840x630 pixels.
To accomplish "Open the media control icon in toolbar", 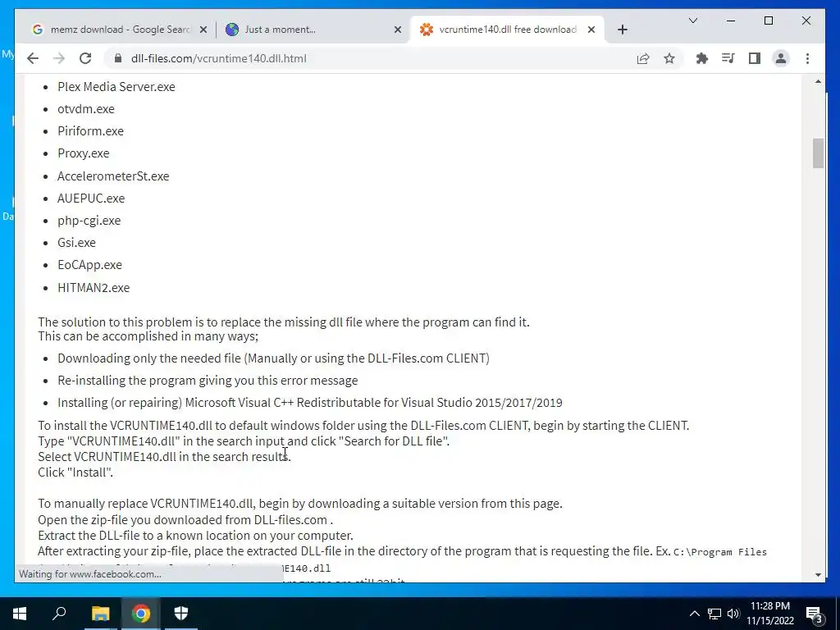I will pos(728,58).
